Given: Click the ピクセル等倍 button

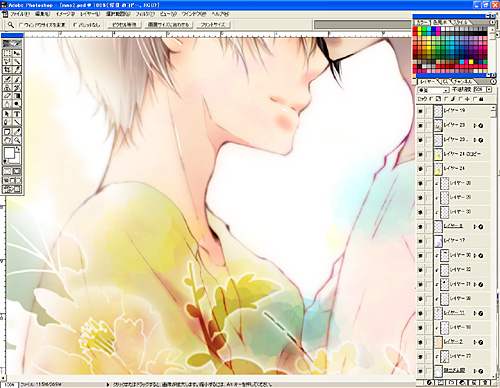Looking at the screenshot, I should click(x=124, y=25).
